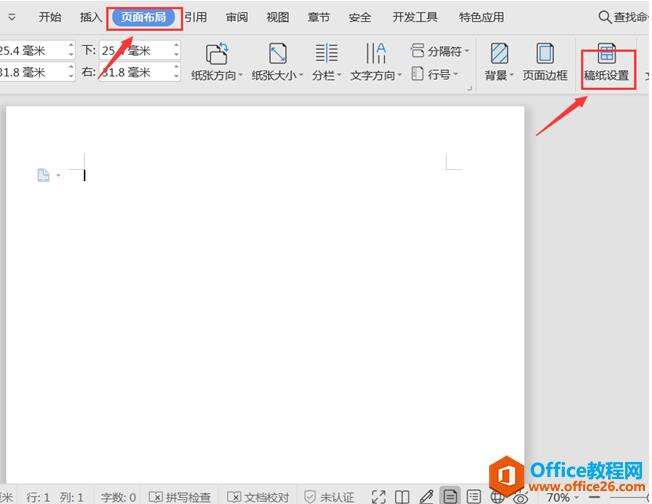
Task: Open the 70% zoom level dropdown
Action: pos(563,497)
